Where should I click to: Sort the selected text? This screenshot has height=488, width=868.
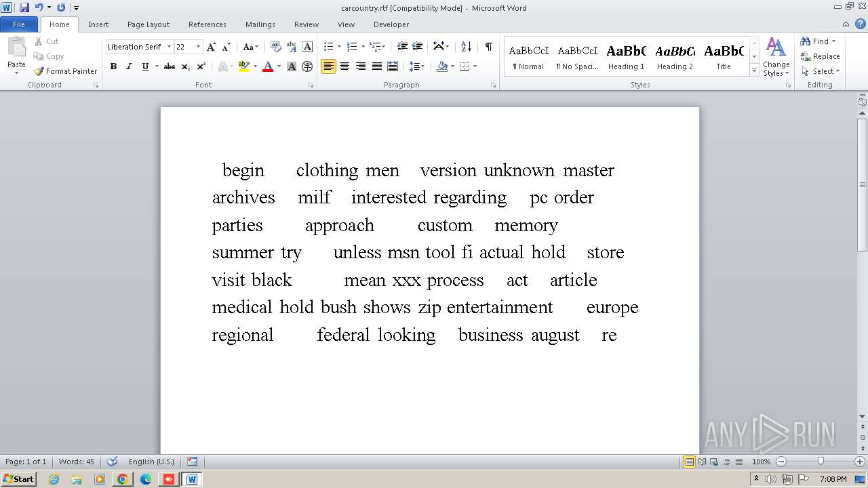466,47
